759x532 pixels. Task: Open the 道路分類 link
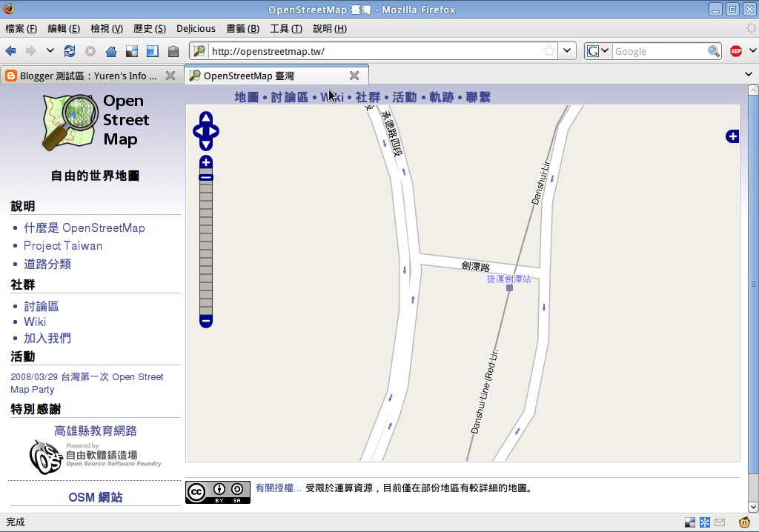pos(47,264)
